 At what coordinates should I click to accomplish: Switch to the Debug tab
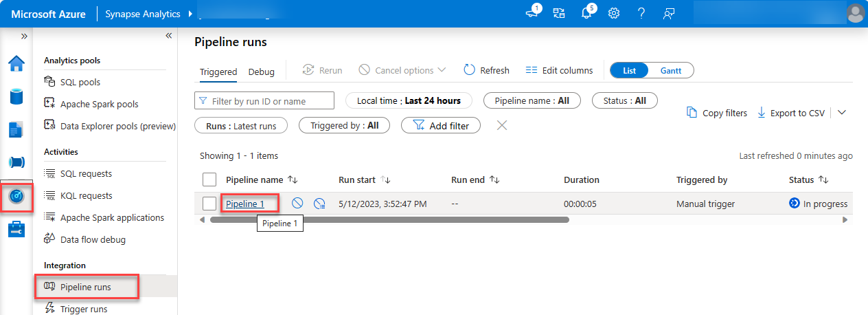click(261, 72)
